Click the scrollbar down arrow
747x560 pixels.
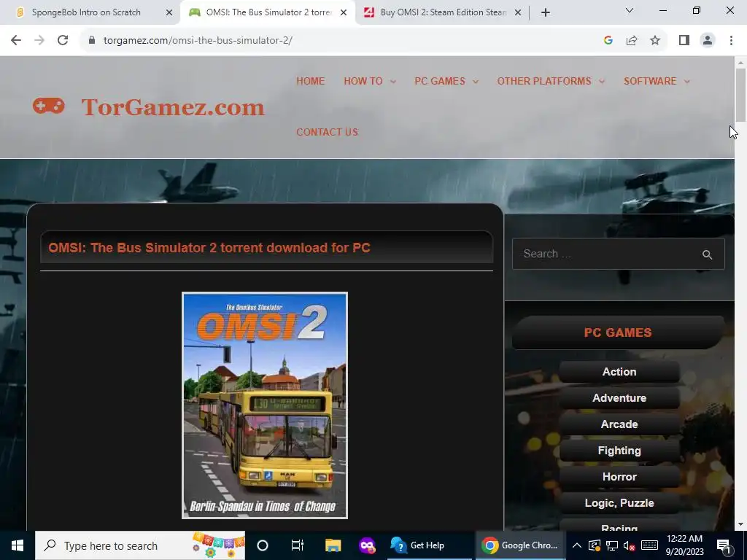[x=740, y=525]
